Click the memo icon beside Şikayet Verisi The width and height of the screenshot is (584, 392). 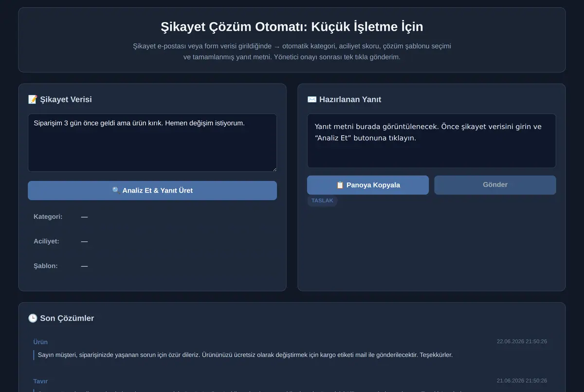(x=33, y=99)
